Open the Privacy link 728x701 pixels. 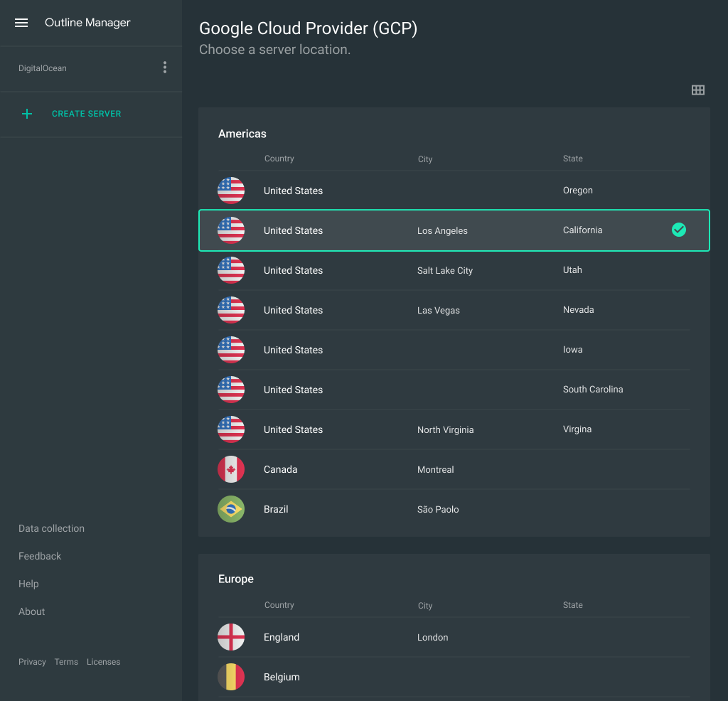coord(32,662)
